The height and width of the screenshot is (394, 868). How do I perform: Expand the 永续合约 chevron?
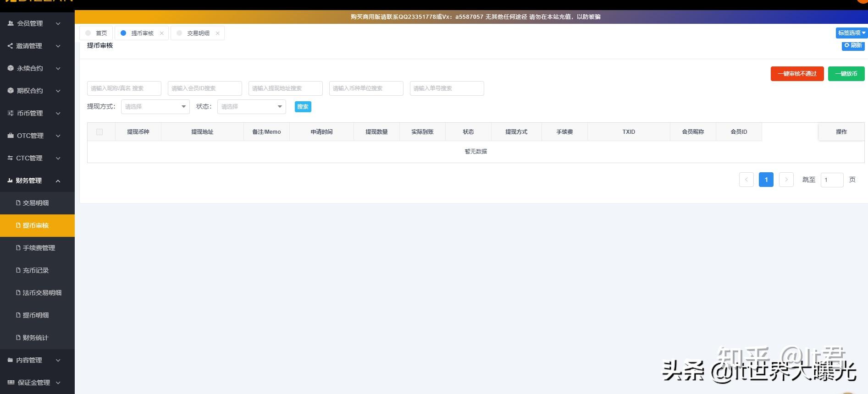[x=58, y=68]
